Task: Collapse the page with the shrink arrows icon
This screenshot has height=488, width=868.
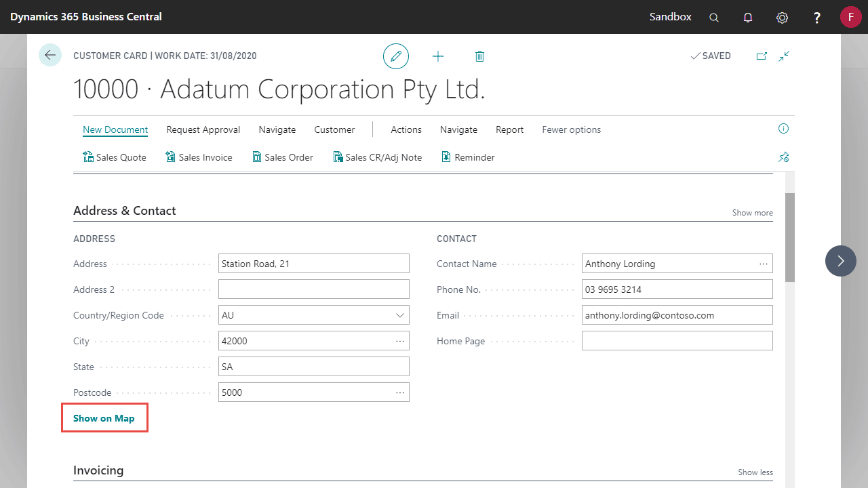Action: [785, 56]
